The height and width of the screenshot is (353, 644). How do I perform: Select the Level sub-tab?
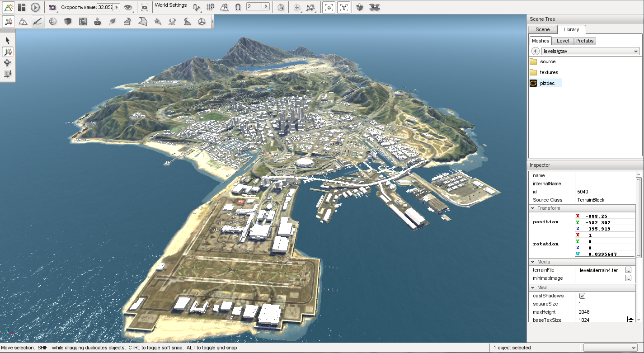tap(563, 41)
